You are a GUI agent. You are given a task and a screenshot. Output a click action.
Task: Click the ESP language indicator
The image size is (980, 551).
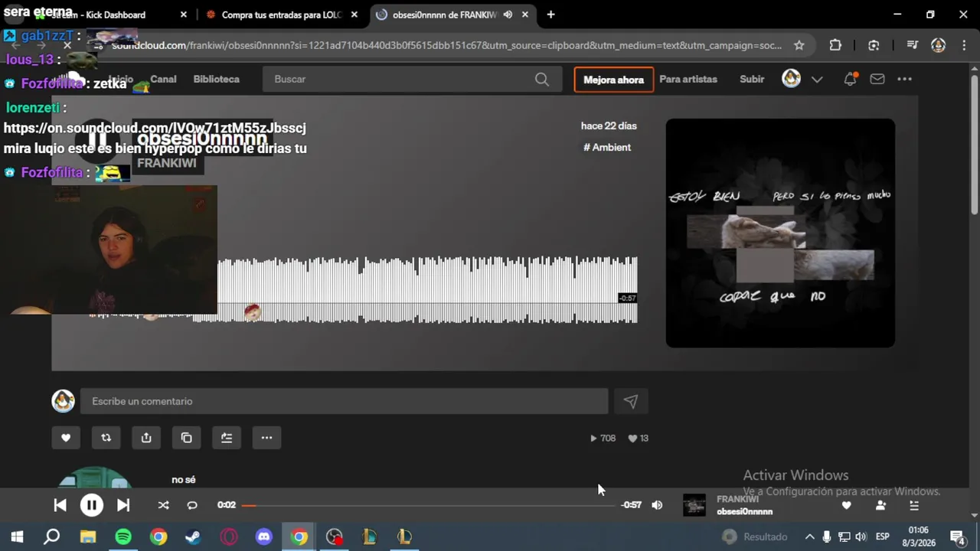[x=882, y=536]
